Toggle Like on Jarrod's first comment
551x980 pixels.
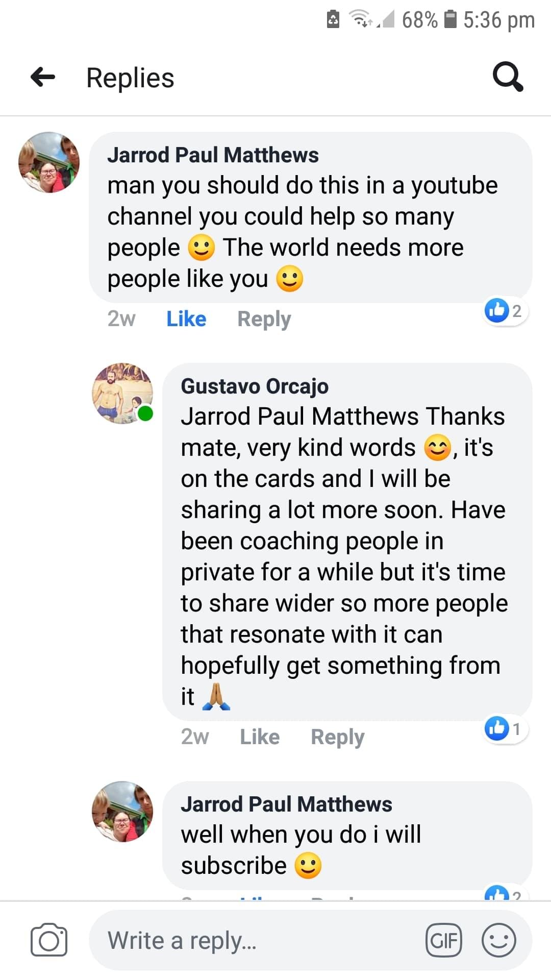click(186, 319)
